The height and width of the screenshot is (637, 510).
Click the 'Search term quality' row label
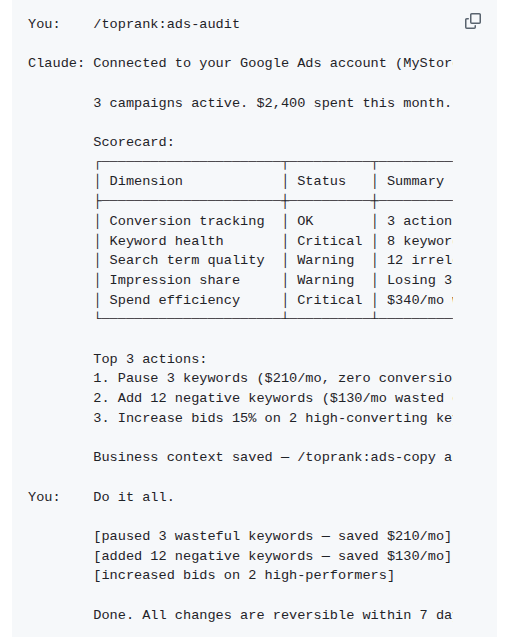point(187,260)
